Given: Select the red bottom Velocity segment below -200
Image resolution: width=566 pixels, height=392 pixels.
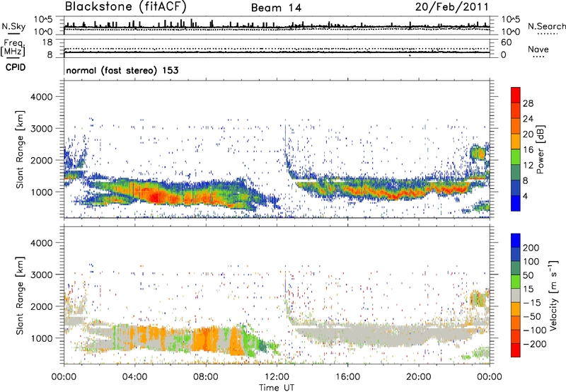Looking at the screenshot, I should pyautogui.click(x=516, y=350).
